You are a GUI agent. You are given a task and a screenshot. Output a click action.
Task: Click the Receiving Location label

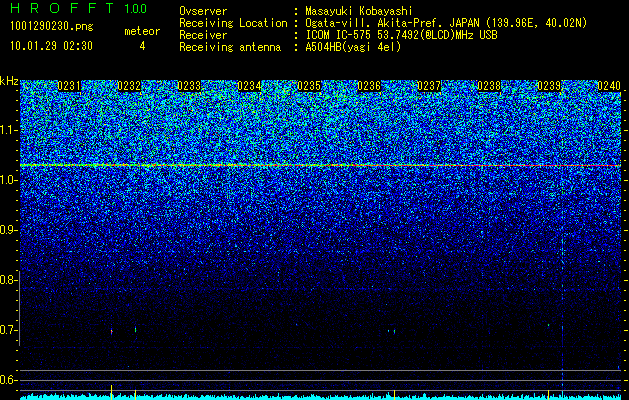[x=233, y=23]
